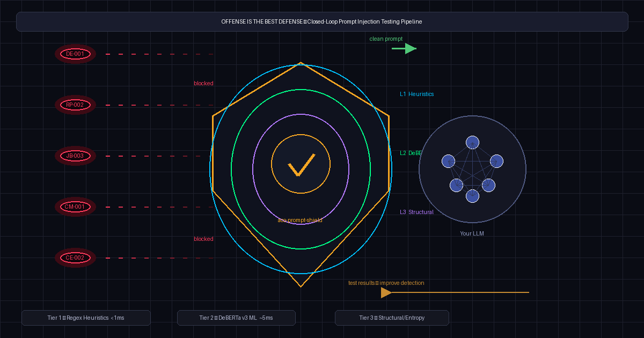Viewport: 644px width, 338px height.
Task: Click the bottom node of LLM network
Action: click(x=472, y=196)
